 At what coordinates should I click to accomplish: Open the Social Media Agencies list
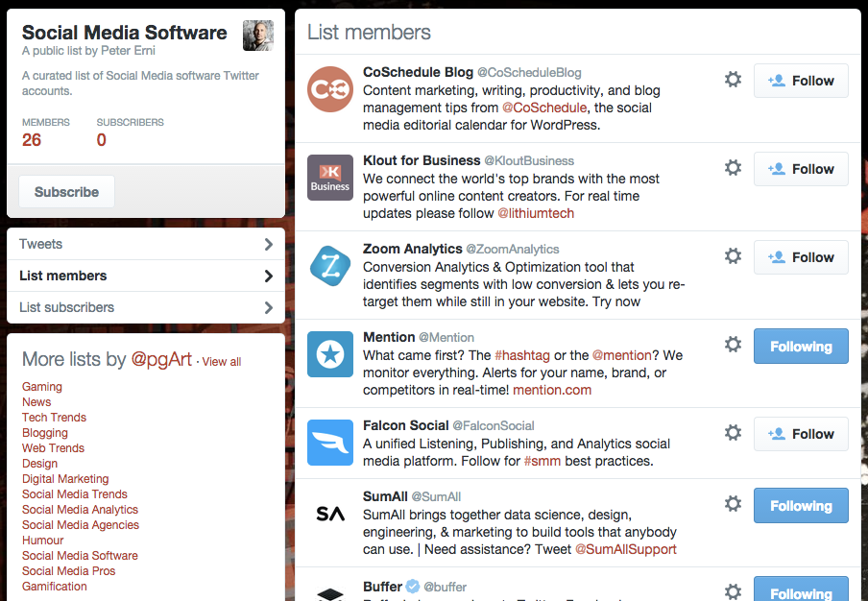(x=81, y=525)
